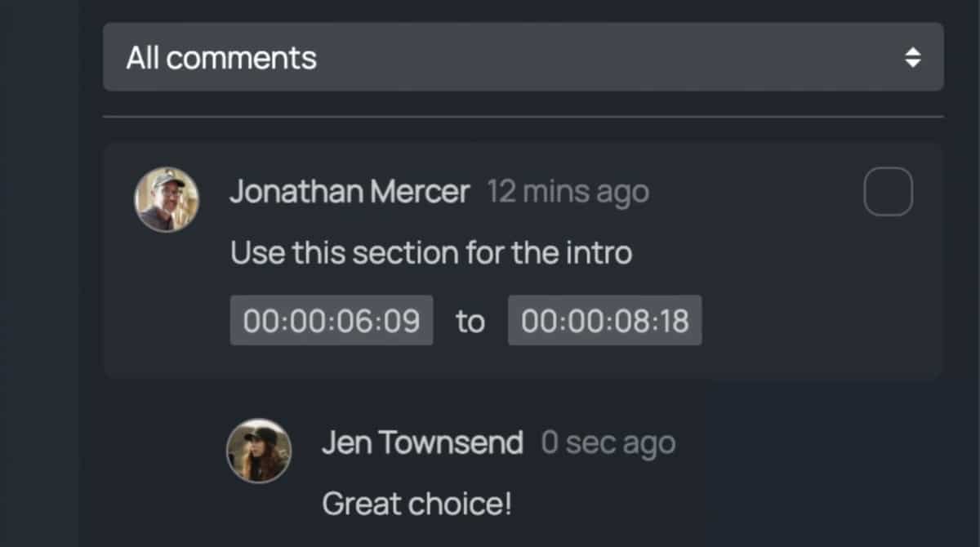The height and width of the screenshot is (547, 980).
Task: Click the "0 sec ago" timestamp
Action: click(x=608, y=443)
